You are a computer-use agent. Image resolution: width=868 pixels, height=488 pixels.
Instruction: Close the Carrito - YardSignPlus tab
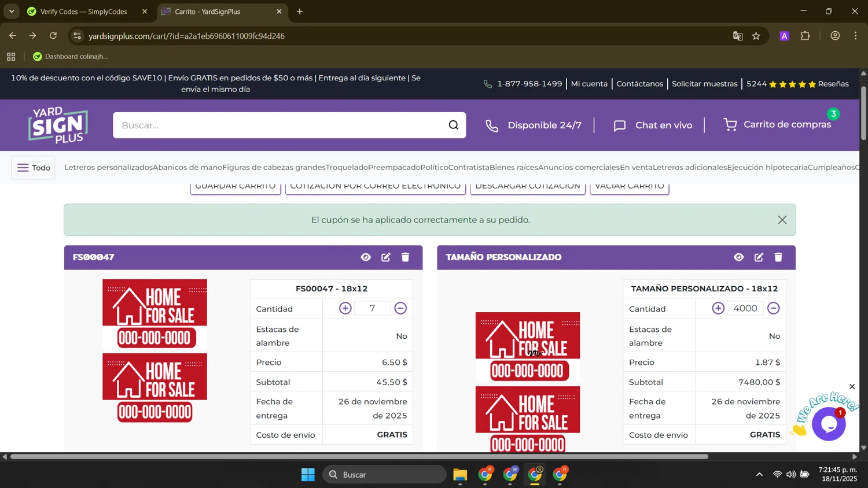[x=279, y=12]
